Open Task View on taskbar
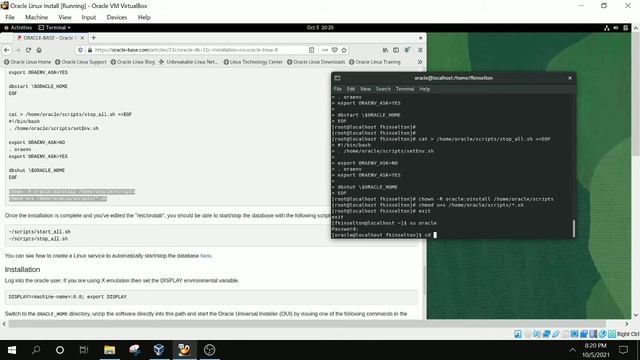The image size is (640, 360). [x=84, y=350]
